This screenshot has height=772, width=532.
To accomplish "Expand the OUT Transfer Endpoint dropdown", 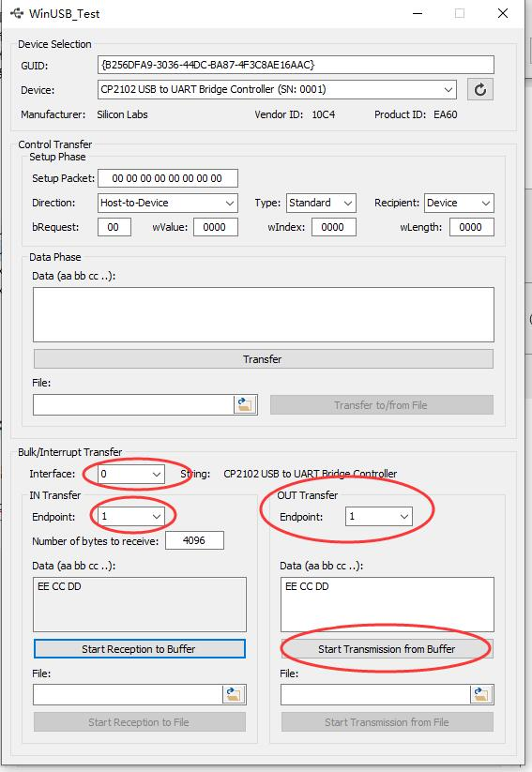I will (x=379, y=517).
